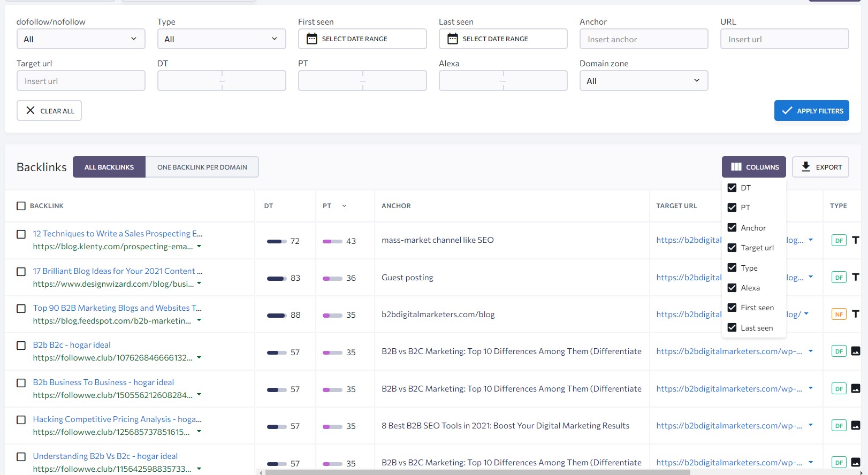Viewport: 868px width, 475px height.
Task: Select all backlinks via header checkbox
Action: 21,206
